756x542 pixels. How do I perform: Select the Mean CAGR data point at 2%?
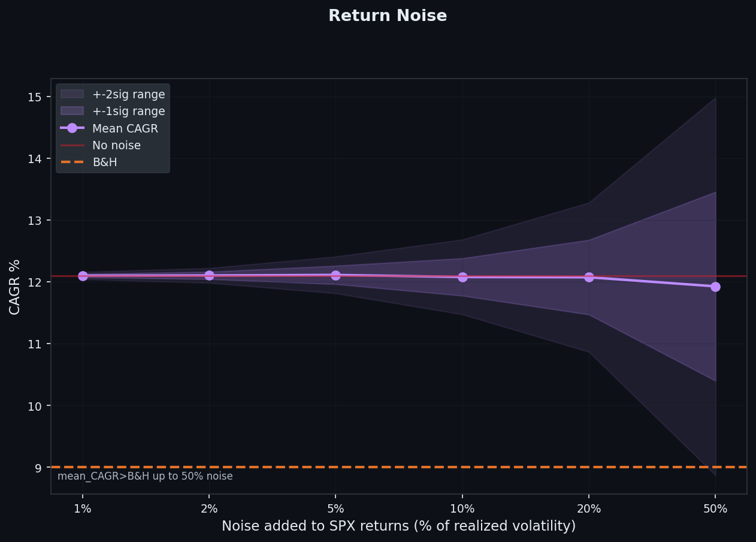coord(209,275)
